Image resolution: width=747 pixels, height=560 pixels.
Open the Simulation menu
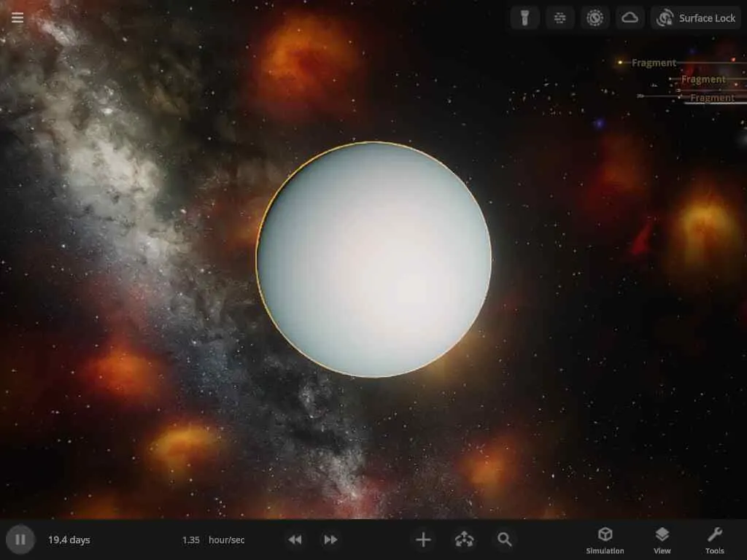(x=605, y=540)
